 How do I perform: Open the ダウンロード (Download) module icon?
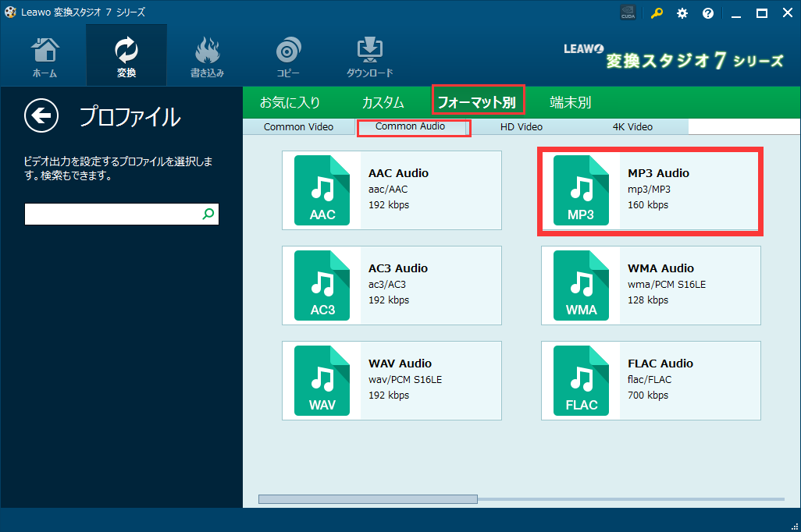(x=369, y=54)
